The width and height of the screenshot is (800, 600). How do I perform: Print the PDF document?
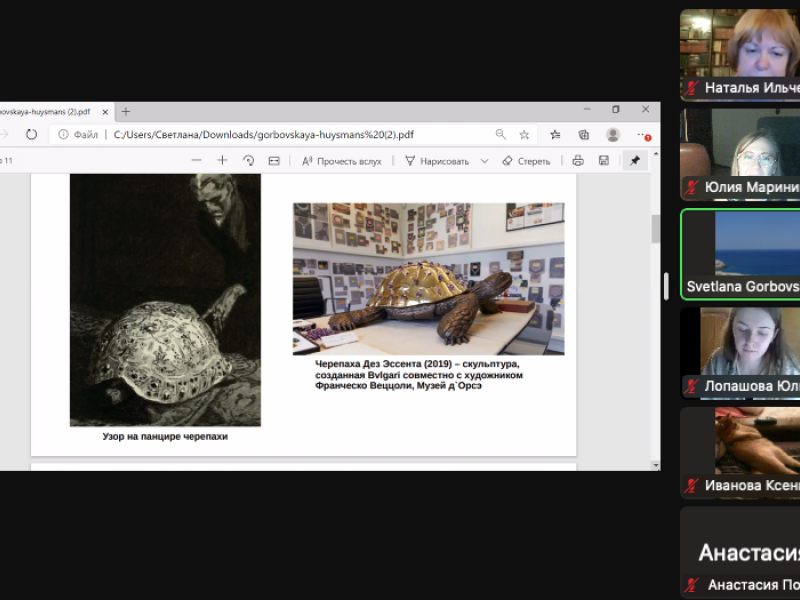click(x=578, y=160)
